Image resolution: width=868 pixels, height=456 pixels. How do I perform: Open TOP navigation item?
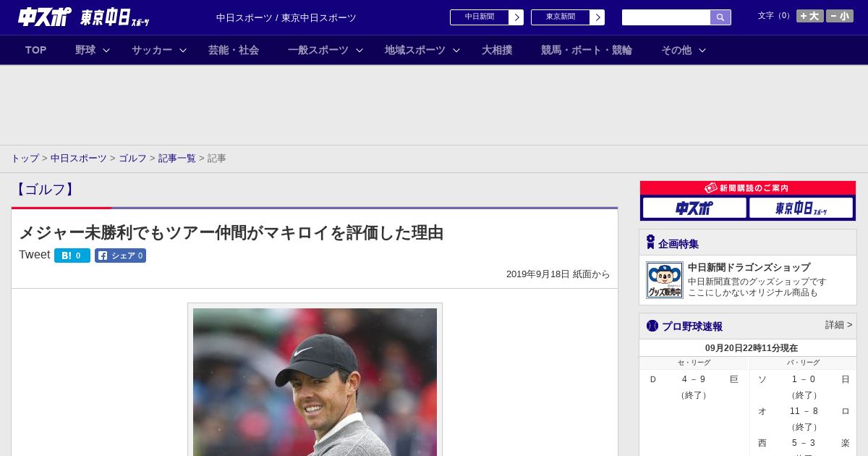click(x=36, y=50)
